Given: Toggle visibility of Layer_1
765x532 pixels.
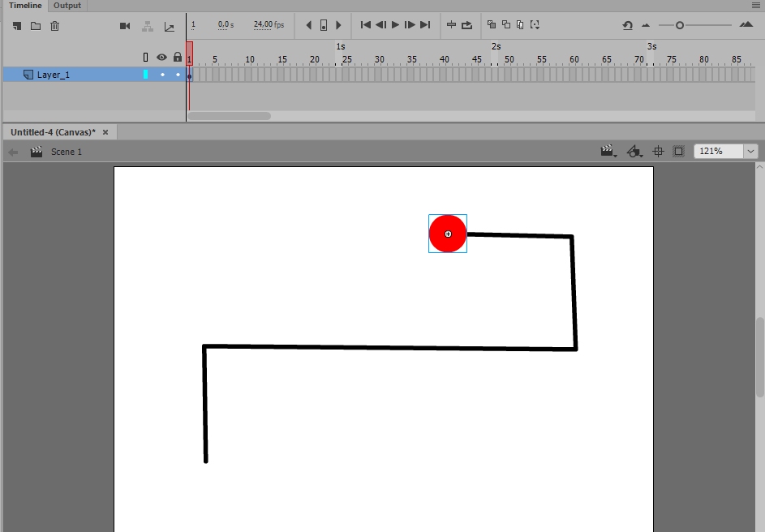Looking at the screenshot, I should tap(161, 74).
